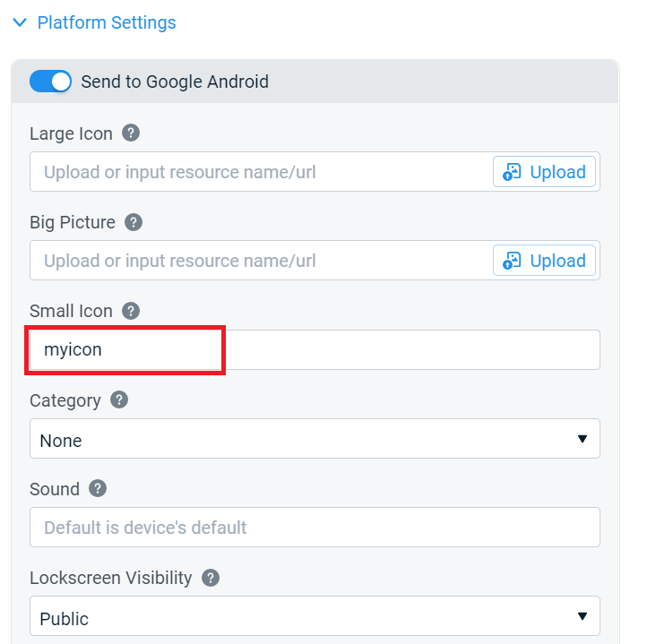Screen dimensions: 656x644
Task: Click Small Icon field containing myicon
Action: (314, 349)
